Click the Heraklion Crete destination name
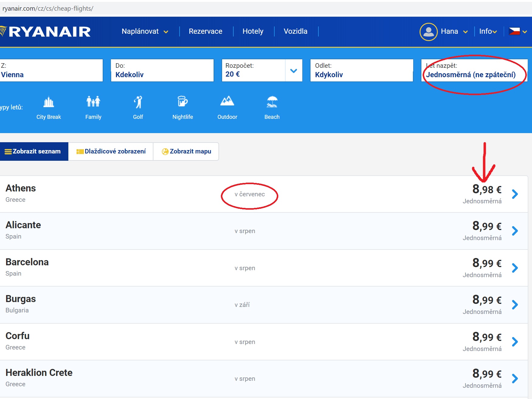The width and height of the screenshot is (532, 399). click(x=39, y=373)
